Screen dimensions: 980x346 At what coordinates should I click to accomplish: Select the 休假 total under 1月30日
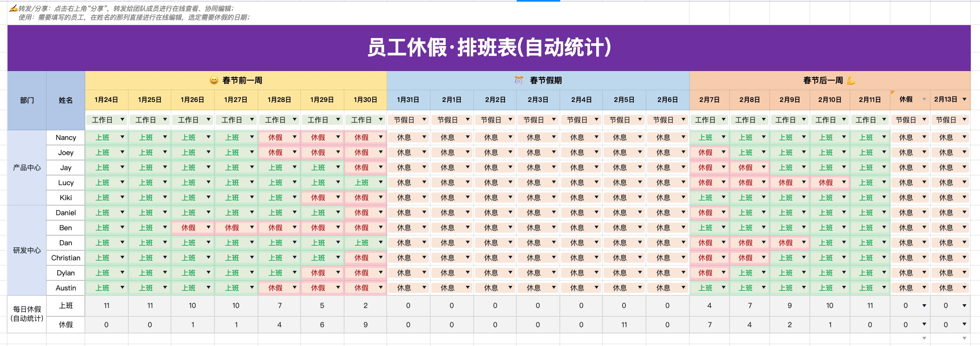pyautogui.click(x=365, y=324)
